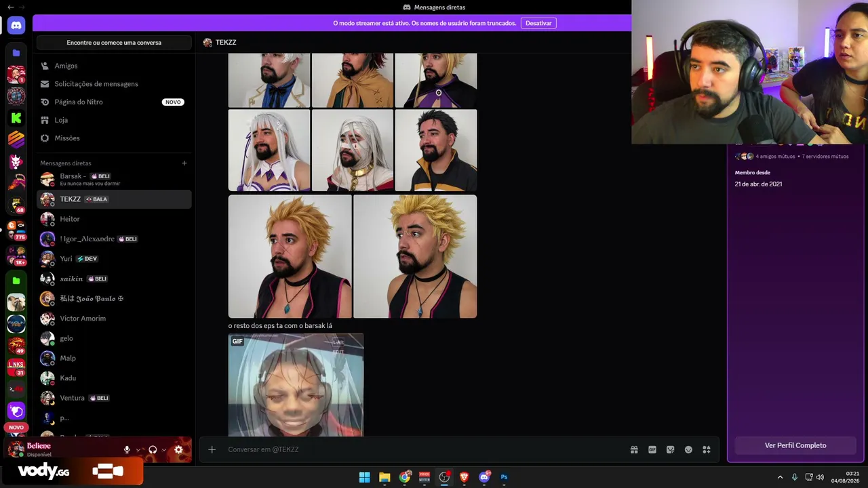868x488 pixels.
Task: Open the white-wig purple-bow photo thumbnail
Action: pos(269,150)
